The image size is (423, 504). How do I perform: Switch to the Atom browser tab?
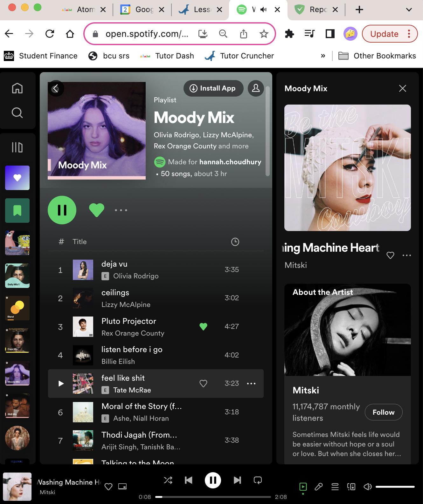tap(84, 10)
